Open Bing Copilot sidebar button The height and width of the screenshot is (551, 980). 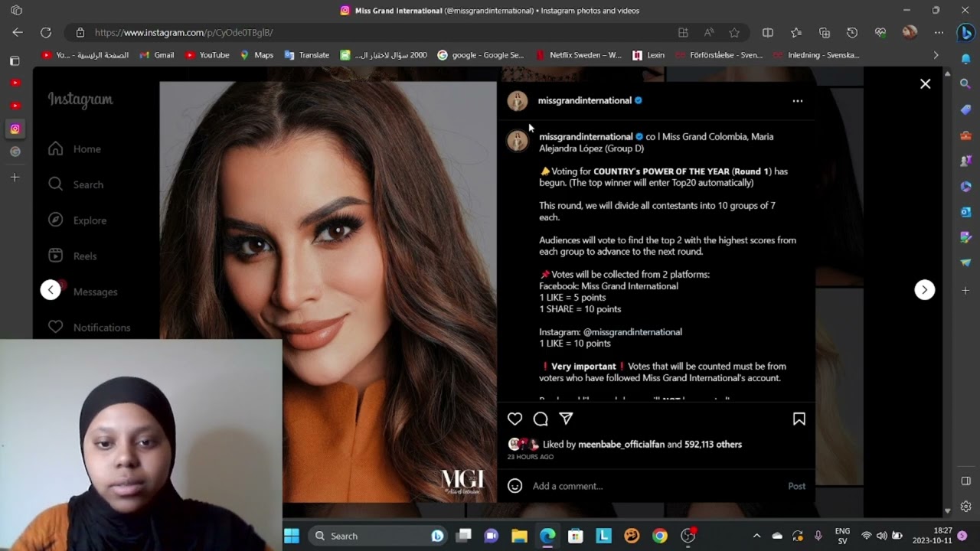pos(965,33)
